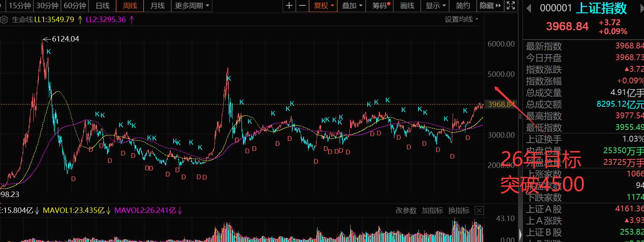The height and width of the screenshot is (242, 644).
Task: Click the 换指标 change indicator link
Action: click(458, 210)
